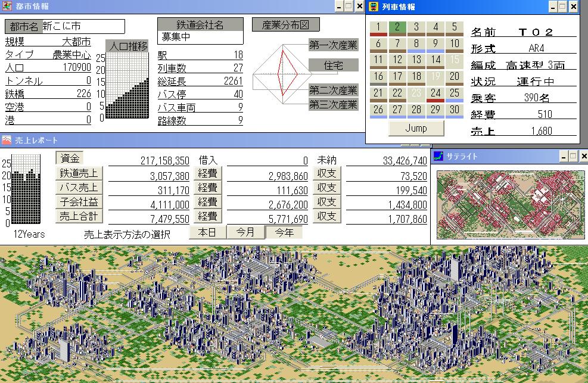Select train number 30 in the grid
This screenshot has height=383, width=588.
[x=455, y=111]
